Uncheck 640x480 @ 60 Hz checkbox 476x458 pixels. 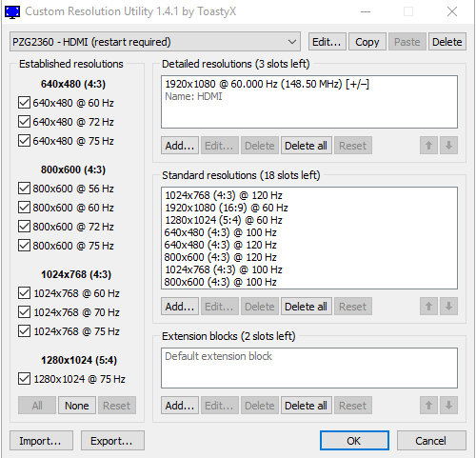[x=24, y=103]
